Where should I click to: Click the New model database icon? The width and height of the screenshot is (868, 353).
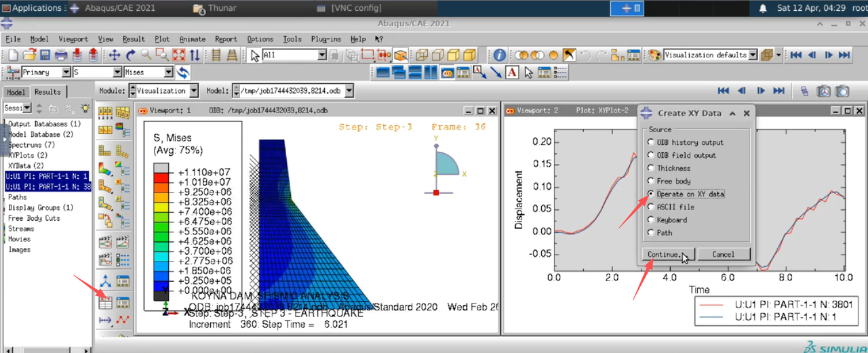coord(12,55)
